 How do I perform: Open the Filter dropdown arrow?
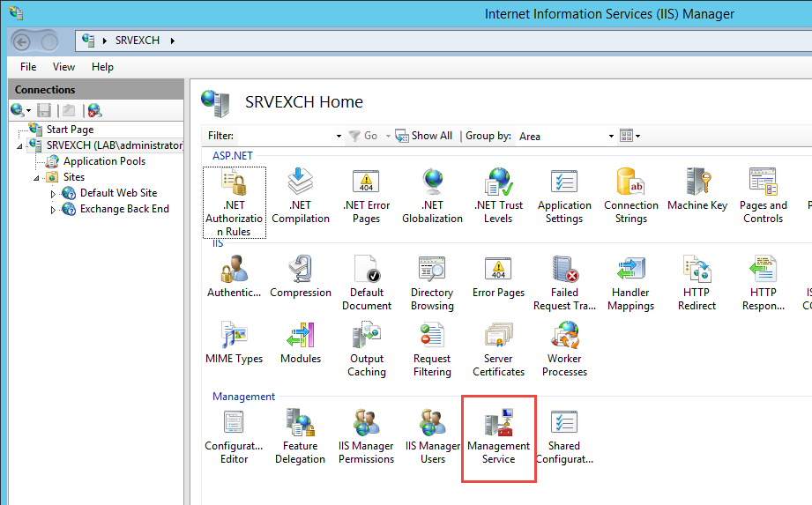[339, 136]
